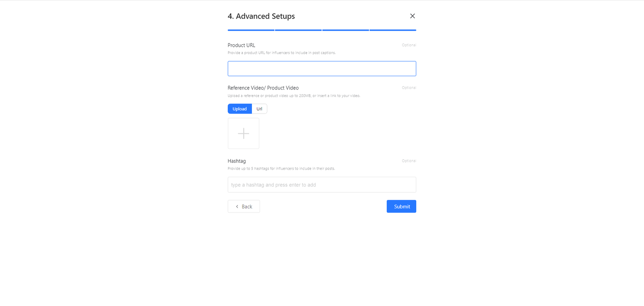Click the third progress step segment

(x=345, y=30)
